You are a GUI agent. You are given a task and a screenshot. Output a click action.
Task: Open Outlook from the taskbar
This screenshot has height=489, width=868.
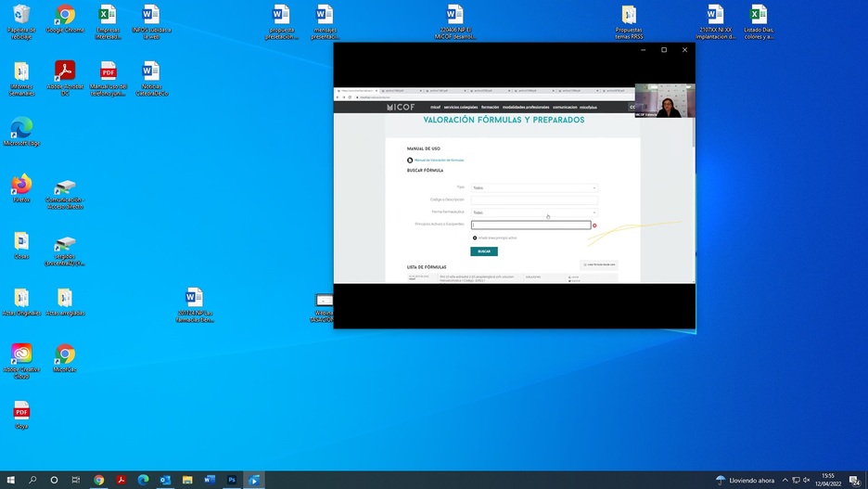tap(165, 480)
